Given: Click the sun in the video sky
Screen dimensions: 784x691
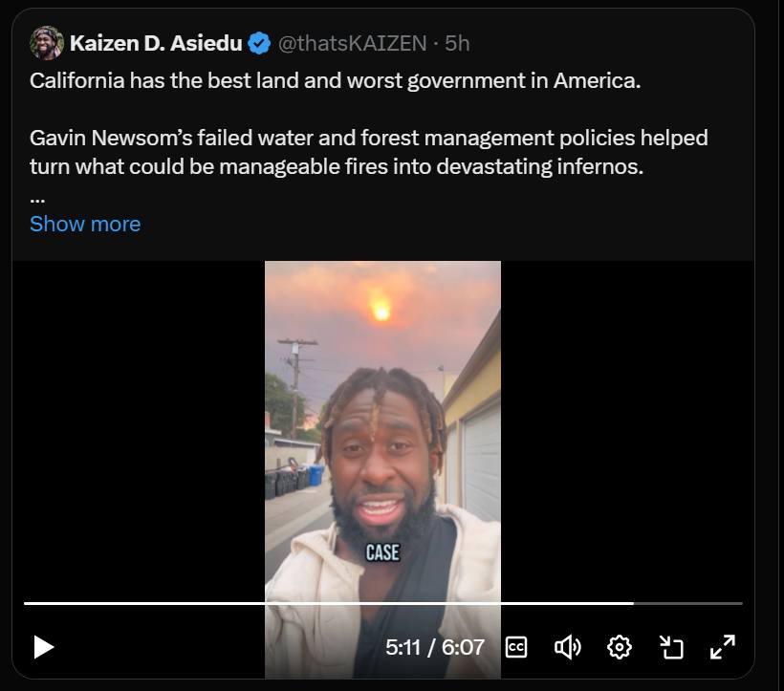Looking at the screenshot, I should click(381, 311).
